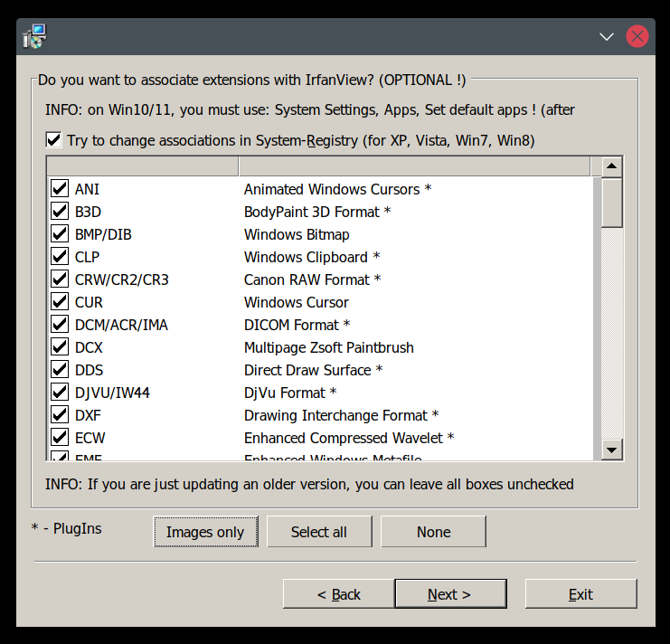Select the 'Windows Clipboard *' description
Screen dimensions: 670x644
312,257
